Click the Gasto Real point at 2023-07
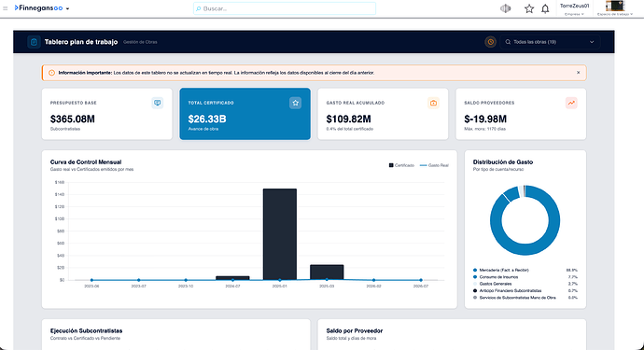Image resolution: width=644 pixels, height=350 pixels. coord(138,280)
